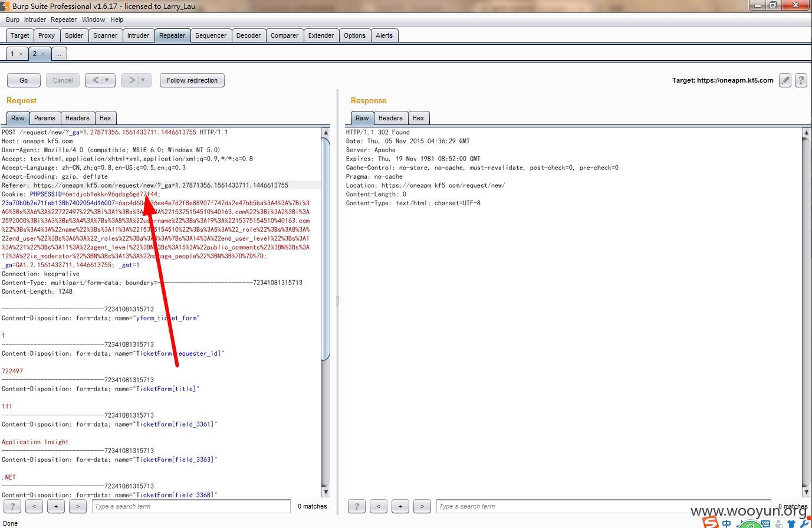Switch to the Extender tab
812x528 pixels.
tap(321, 35)
